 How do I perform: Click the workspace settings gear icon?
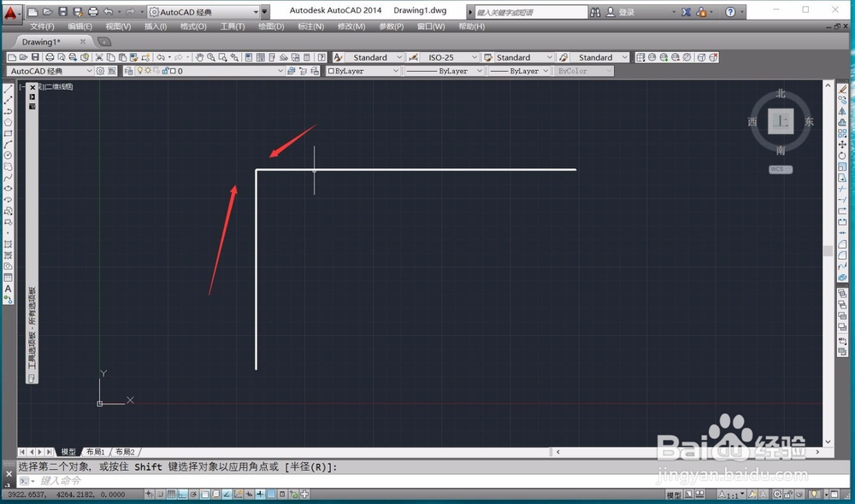tap(100, 71)
